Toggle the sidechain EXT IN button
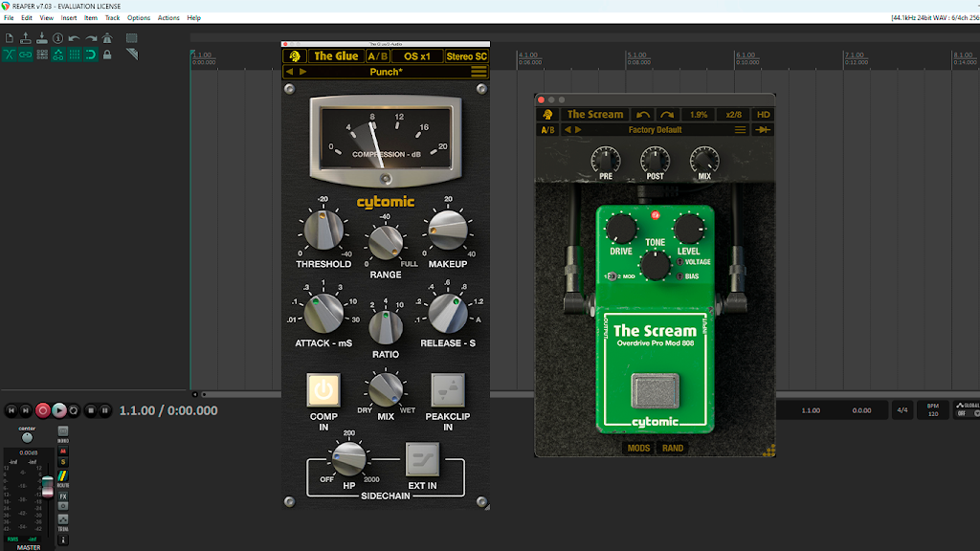Screen dimensions: 980x551 [x=422, y=460]
